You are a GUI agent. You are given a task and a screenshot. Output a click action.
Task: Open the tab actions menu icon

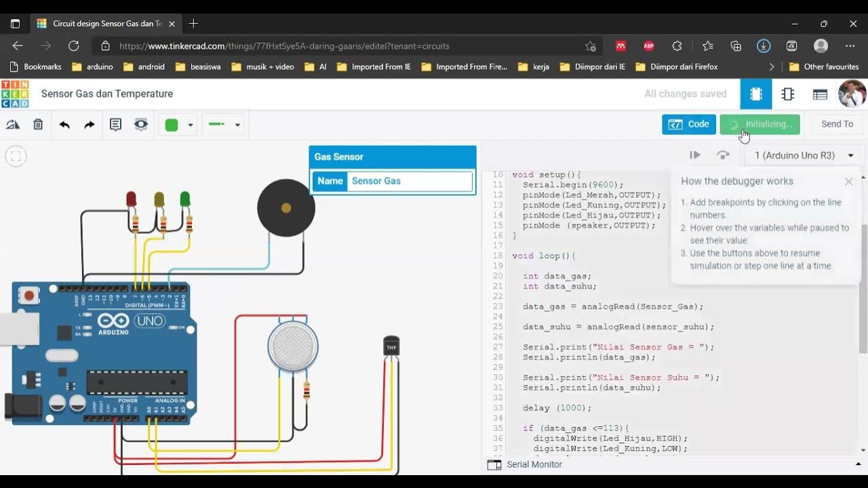pyautogui.click(x=15, y=24)
